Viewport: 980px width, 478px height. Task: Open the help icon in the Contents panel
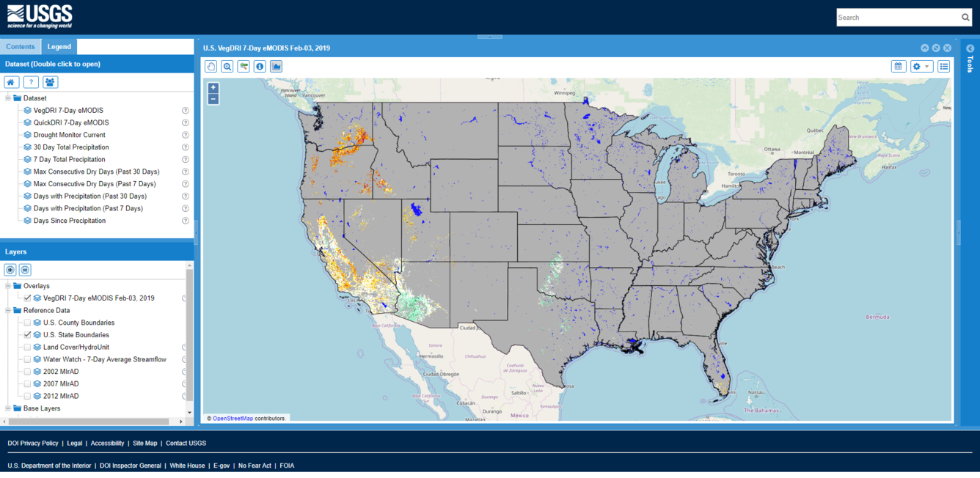click(30, 81)
